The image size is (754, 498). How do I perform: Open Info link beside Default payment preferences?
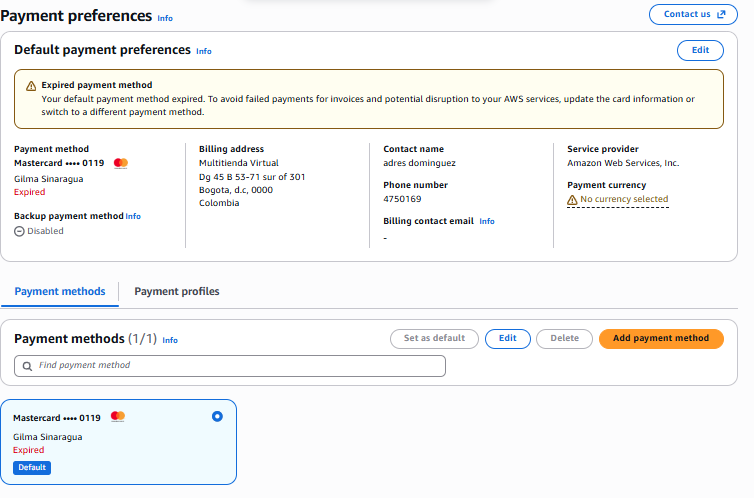point(204,51)
